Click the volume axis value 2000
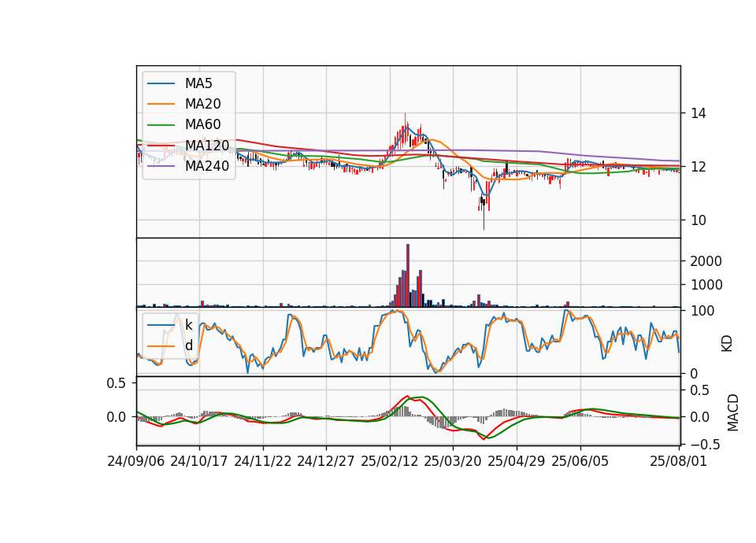This screenshot has height=543, width=756. click(x=706, y=261)
